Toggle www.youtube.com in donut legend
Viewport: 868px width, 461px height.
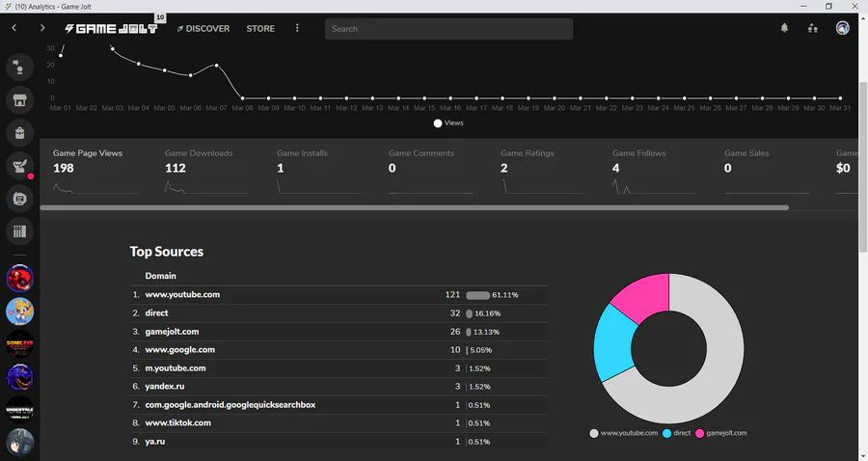[x=623, y=433]
